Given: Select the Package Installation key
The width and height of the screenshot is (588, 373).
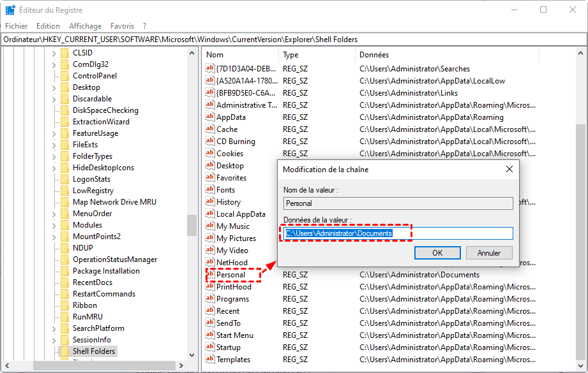Looking at the screenshot, I should [106, 271].
